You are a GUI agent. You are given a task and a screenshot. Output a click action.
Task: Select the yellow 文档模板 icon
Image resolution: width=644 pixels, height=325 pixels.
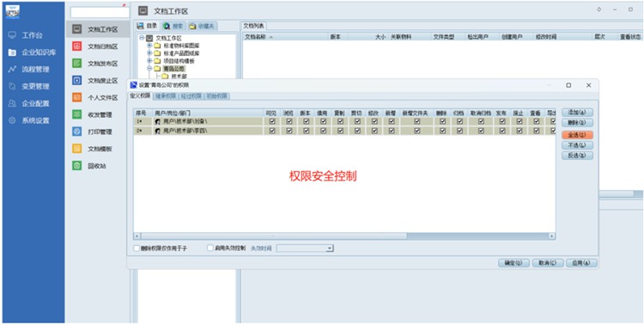pos(76,149)
